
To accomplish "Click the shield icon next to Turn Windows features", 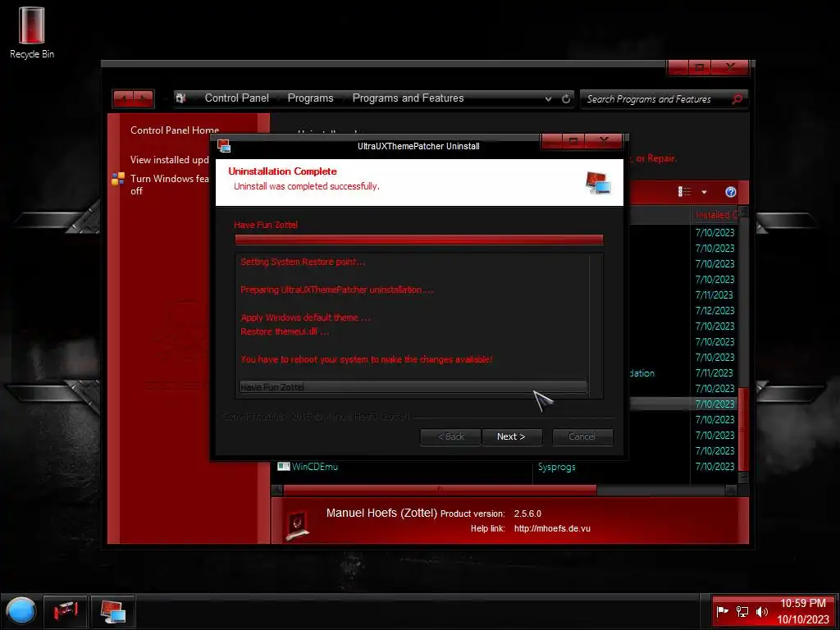I will coord(118,178).
